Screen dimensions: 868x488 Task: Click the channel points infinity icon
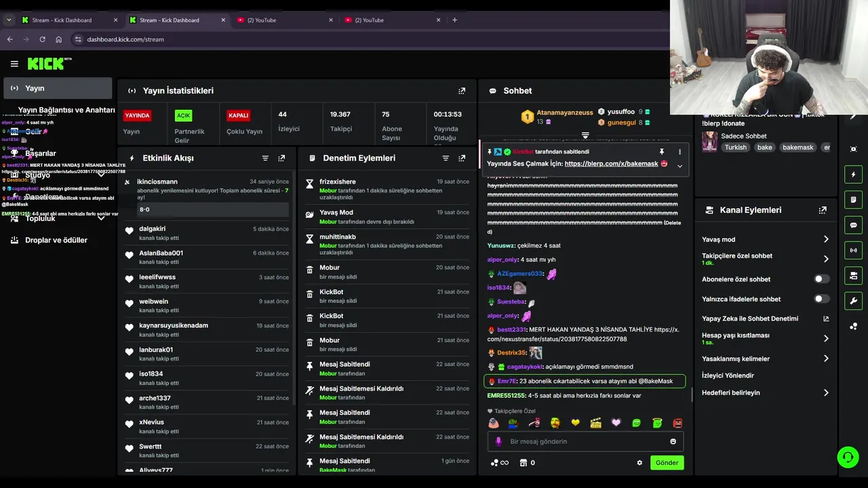pos(499,463)
